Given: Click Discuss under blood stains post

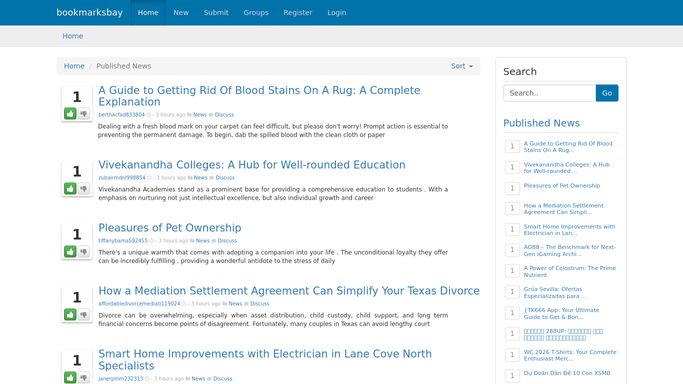Looking at the screenshot, I should pos(224,115).
